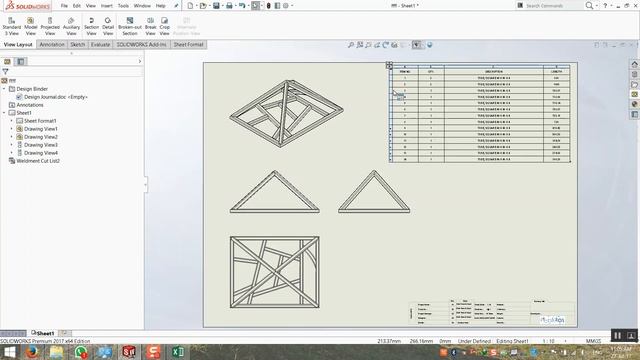Open the Undo dropdown arrow

(x=248, y=6)
